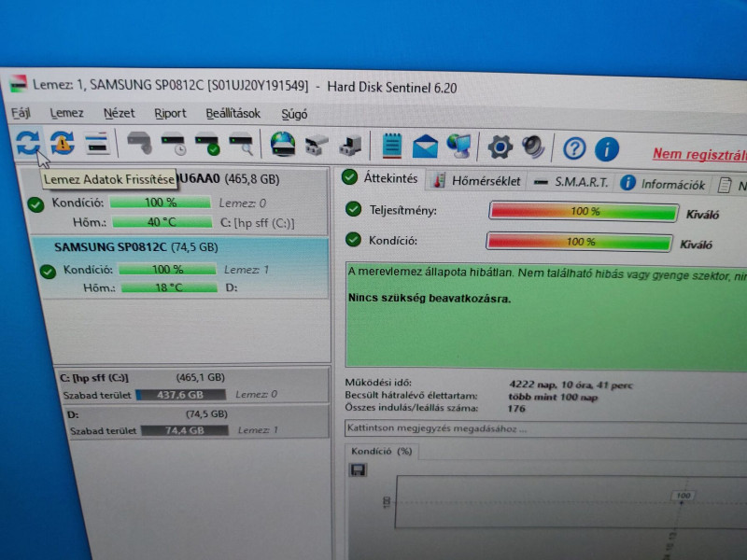747x560 pixels.
Task: Click the green check beside overview Kondíció
Action: (353, 239)
